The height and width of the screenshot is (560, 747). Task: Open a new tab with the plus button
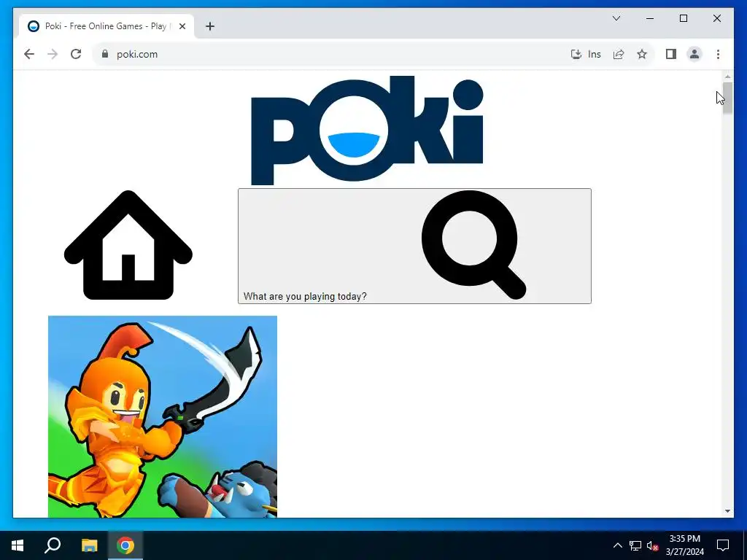click(x=210, y=26)
